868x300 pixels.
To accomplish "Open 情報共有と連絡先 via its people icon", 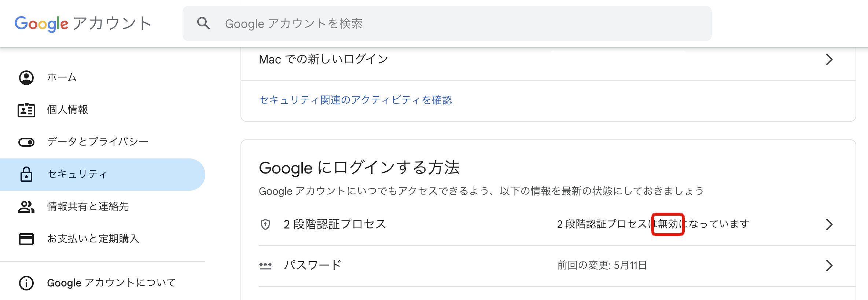I will click(26, 206).
